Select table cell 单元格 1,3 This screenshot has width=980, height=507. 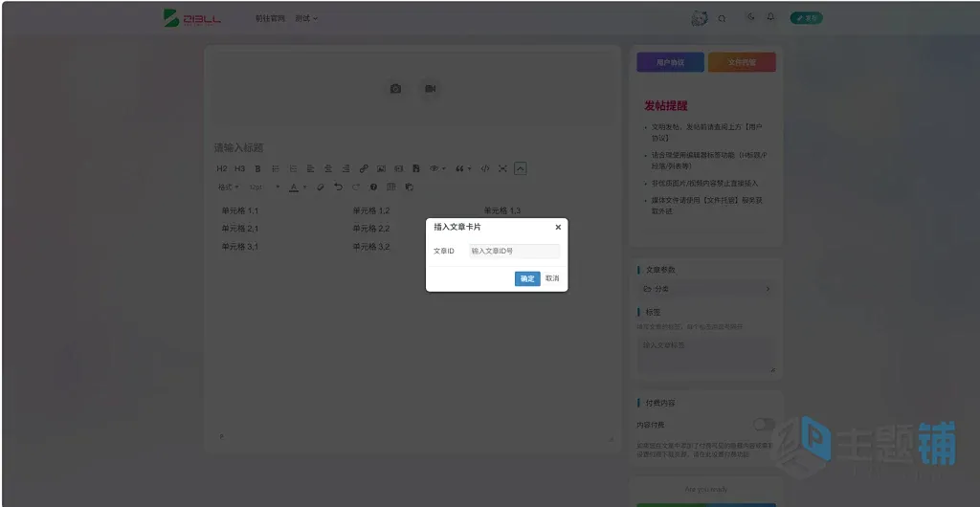click(x=502, y=210)
